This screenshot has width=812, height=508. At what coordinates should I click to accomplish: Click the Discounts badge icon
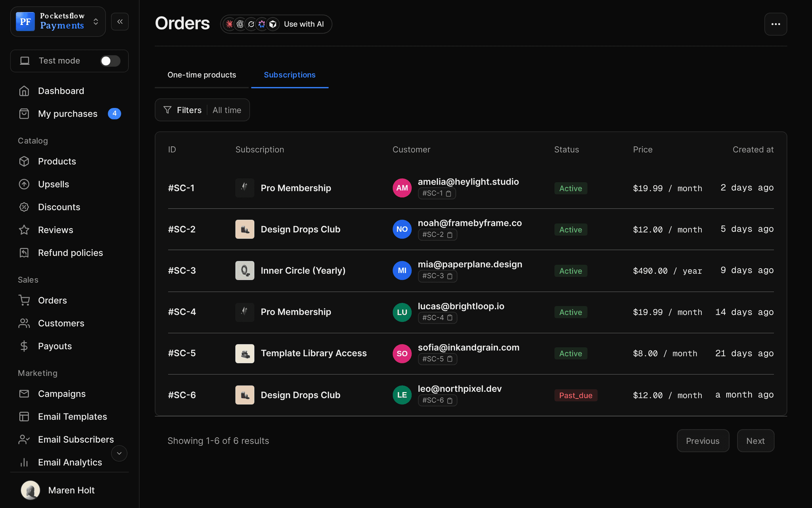[x=24, y=207]
